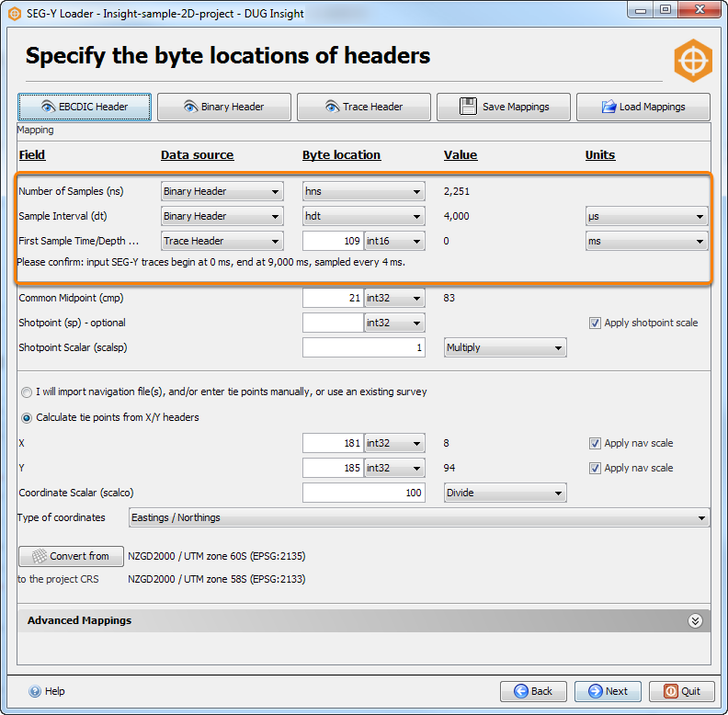Image resolution: width=728 pixels, height=715 pixels.
Task: Open the Divide scalar dropdown
Action: pyautogui.click(x=506, y=494)
